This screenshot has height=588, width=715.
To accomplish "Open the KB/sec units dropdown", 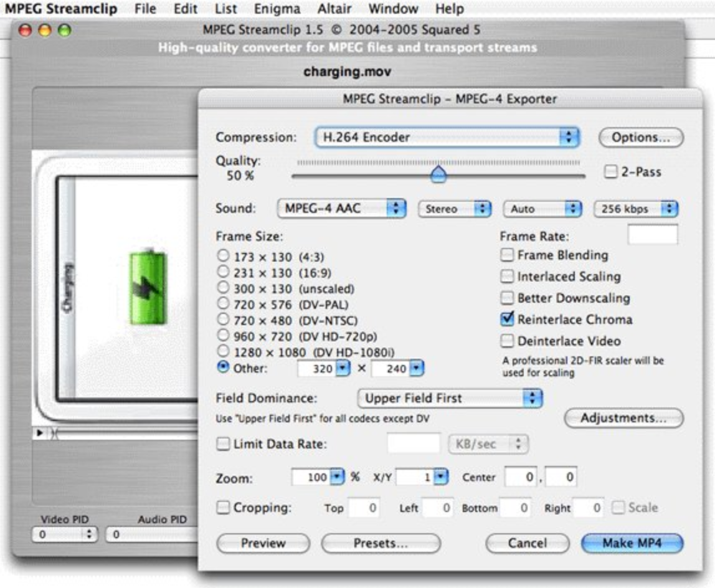I will [488, 444].
